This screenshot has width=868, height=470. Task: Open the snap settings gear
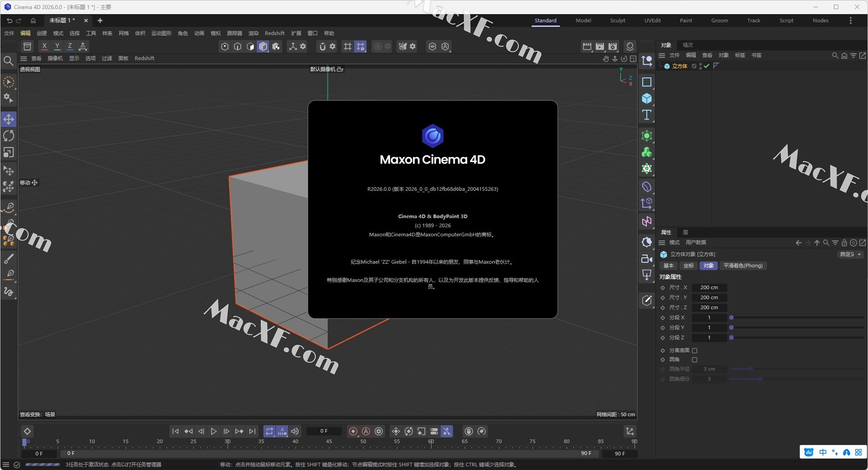333,46
